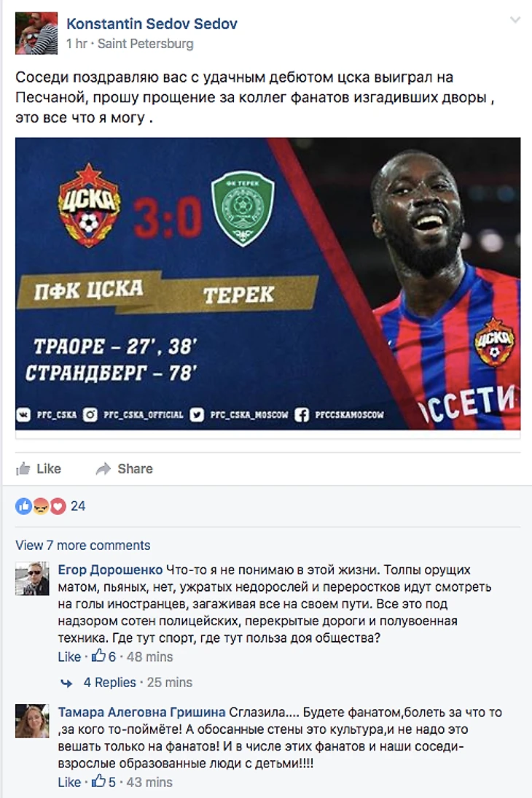Expand View 7 more comments
The width and height of the screenshot is (532, 798).
click(83, 545)
